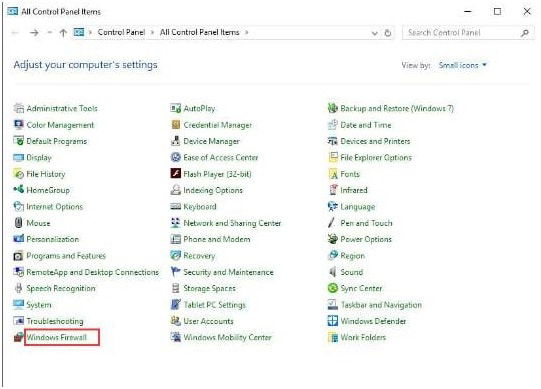Click the Device Manager icon

[176, 141]
